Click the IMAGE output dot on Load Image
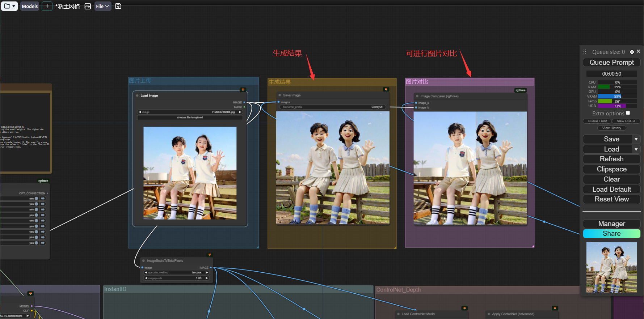Screen dimensions: 644x319 pyautogui.click(x=244, y=102)
